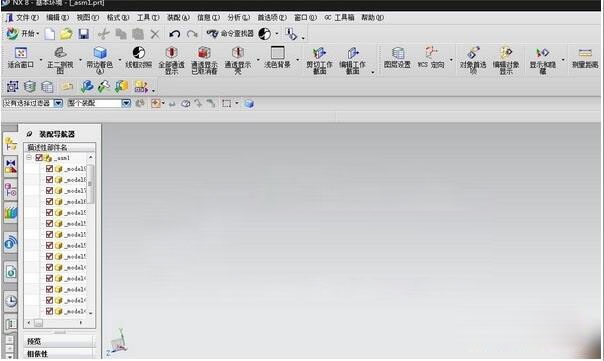
Task: Click the navigator horizontal scrollbar
Action: click(54, 322)
